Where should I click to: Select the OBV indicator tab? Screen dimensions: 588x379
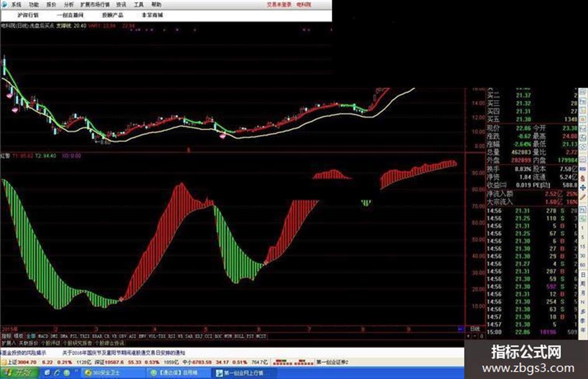(122, 336)
